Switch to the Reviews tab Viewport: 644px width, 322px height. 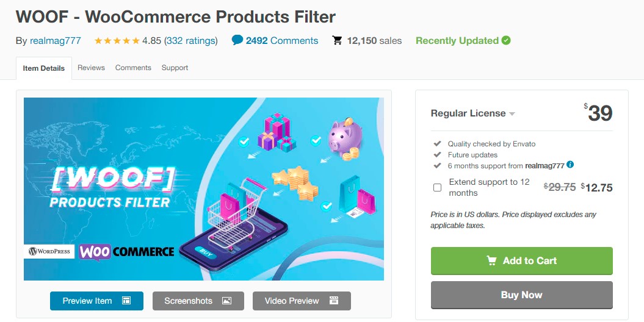[91, 68]
